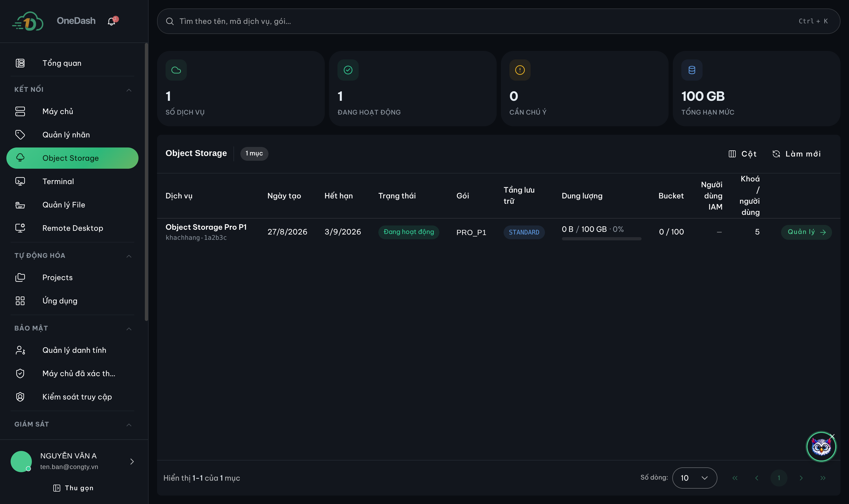Click the ten.ban@congty.vn email text
The width and height of the screenshot is (849, 504).
[69, 467]
